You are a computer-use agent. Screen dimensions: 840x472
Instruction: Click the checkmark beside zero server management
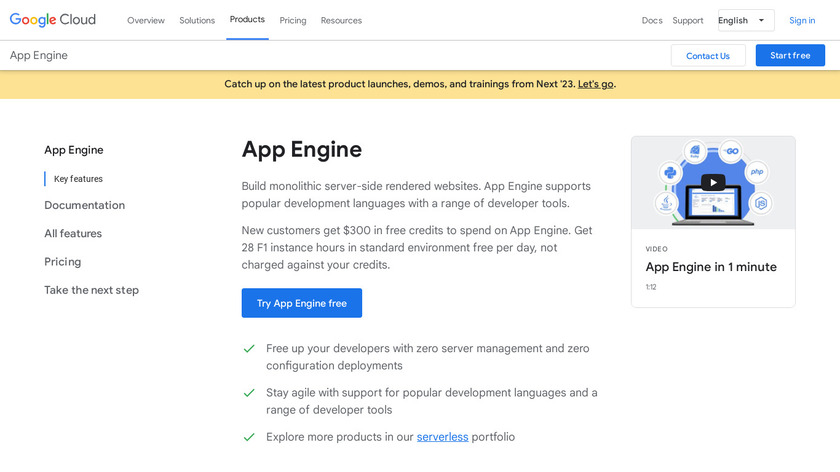(x=249, y=349)
